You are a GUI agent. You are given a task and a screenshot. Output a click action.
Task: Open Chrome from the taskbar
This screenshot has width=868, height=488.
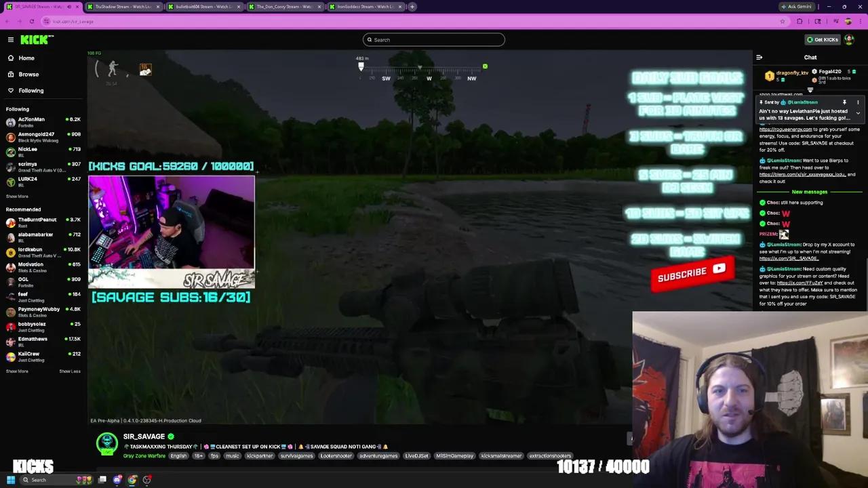[132, 480]
